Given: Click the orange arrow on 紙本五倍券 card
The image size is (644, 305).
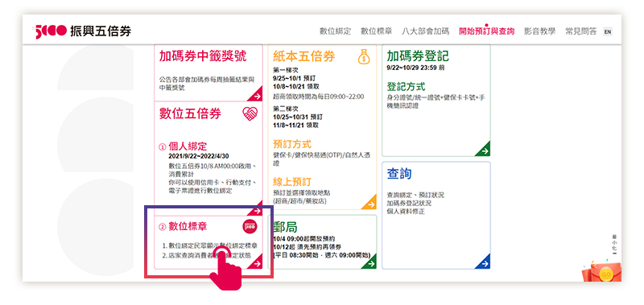Looking at the screenshot, I should pyautogui.click(x=370, y=204).
